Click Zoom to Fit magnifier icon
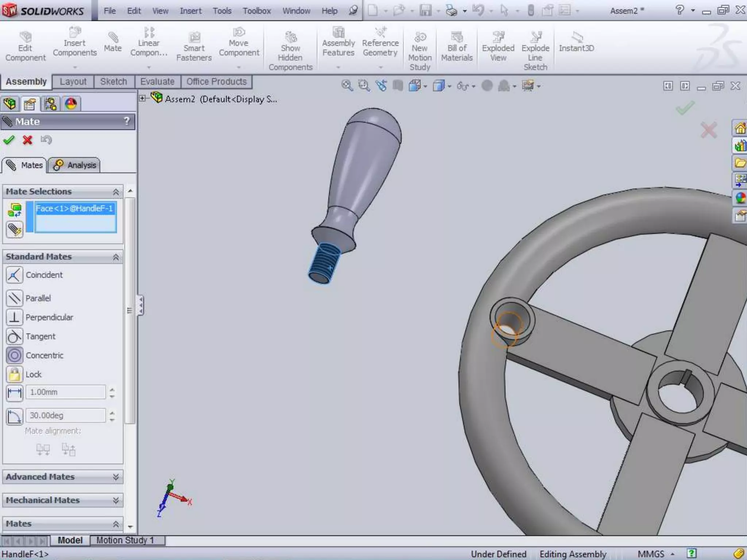Screen dimensions: 747x560 tap(347, 86)
